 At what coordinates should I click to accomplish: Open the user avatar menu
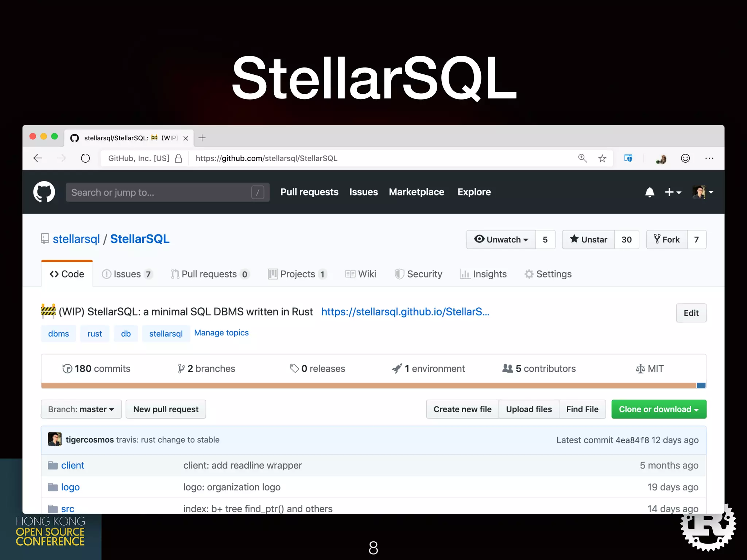(x=703, y=192)
